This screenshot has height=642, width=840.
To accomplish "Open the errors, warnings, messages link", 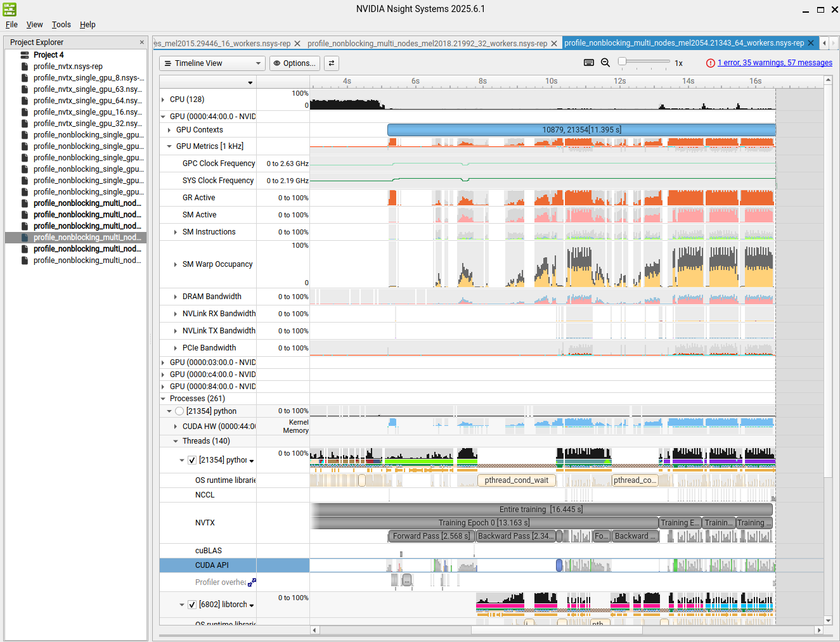I will click(775, 63).
